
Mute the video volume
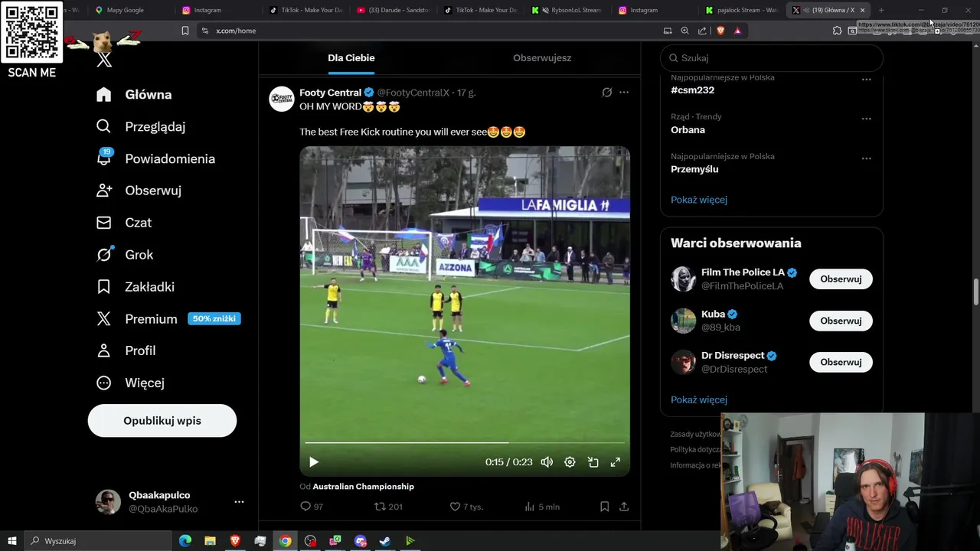[x=547, y=462]
